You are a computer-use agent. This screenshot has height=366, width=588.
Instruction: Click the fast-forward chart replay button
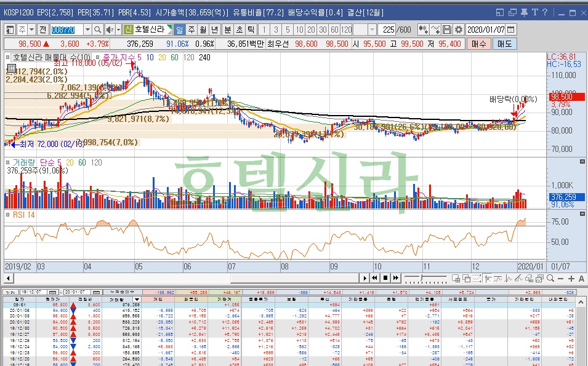tap(396, 278)
